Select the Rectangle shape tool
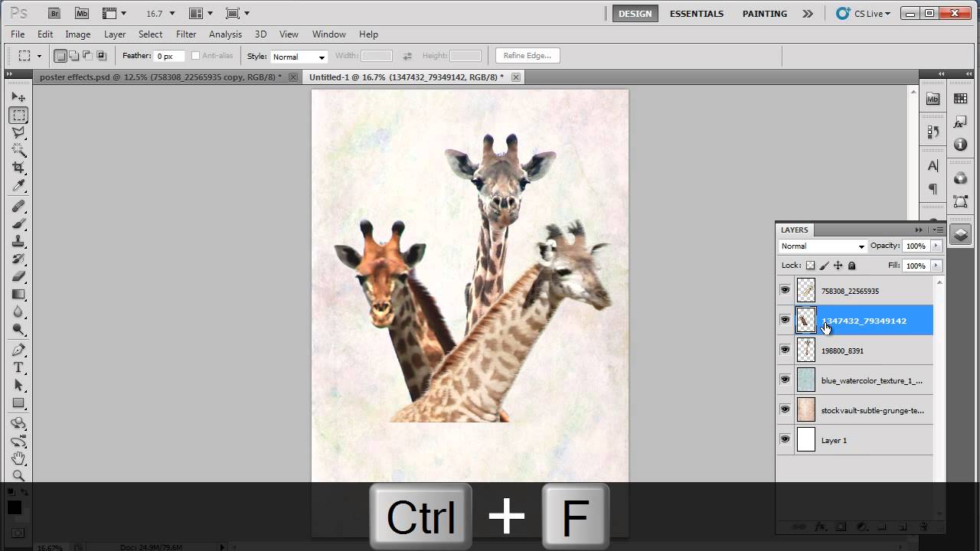The height and width of the screenshot is (551, 980). pyautogui.click(x=19, y=403)
